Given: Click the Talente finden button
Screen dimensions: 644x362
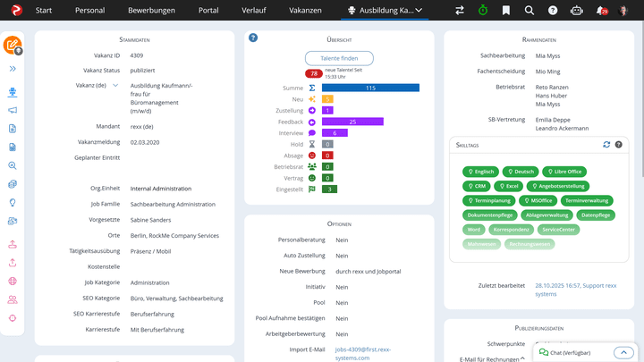Looking at the screenshot, I should coord(339,58).
